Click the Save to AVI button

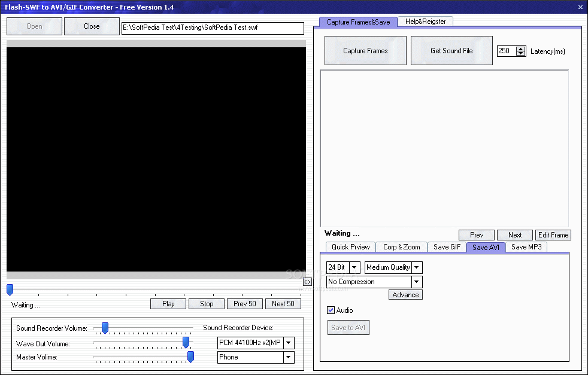[348, 327]
